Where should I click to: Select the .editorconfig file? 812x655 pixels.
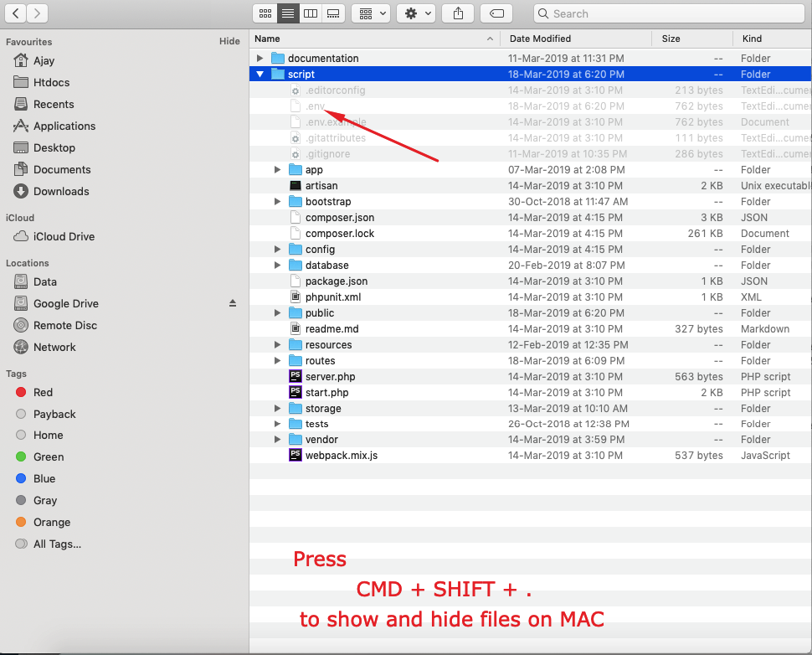[x=531, y=90]
